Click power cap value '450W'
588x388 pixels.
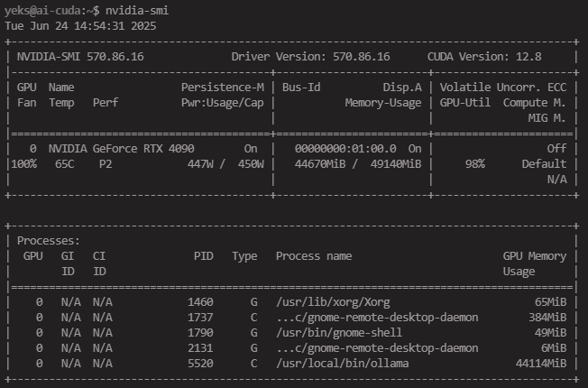click(x=251, y=164)
